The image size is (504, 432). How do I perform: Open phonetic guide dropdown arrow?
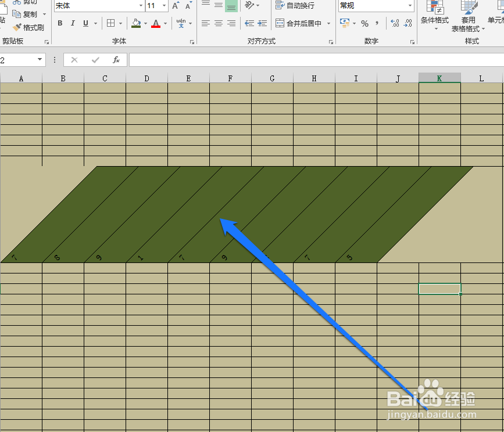tap(190, 23)
